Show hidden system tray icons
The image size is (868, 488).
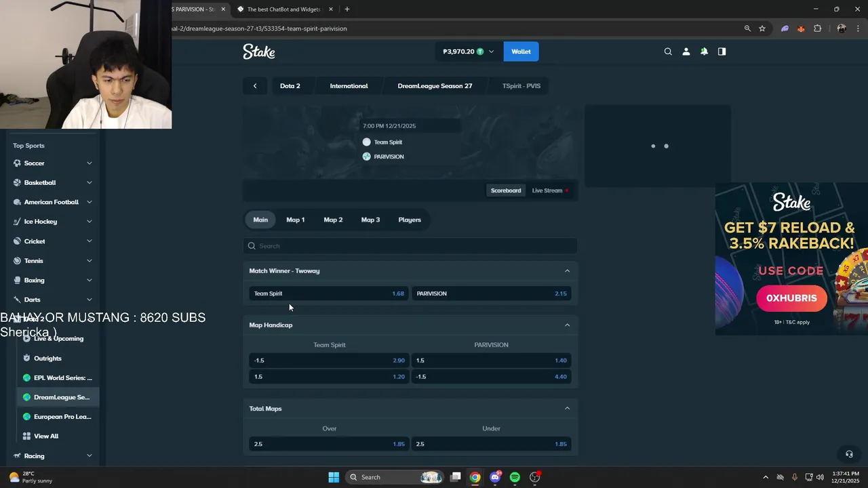tap(766, 477)
